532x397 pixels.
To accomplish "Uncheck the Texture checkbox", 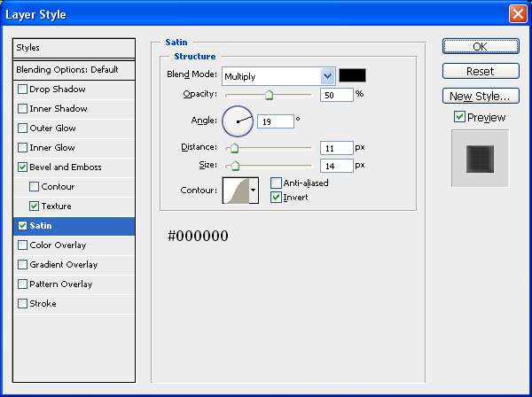I will 34,206.
